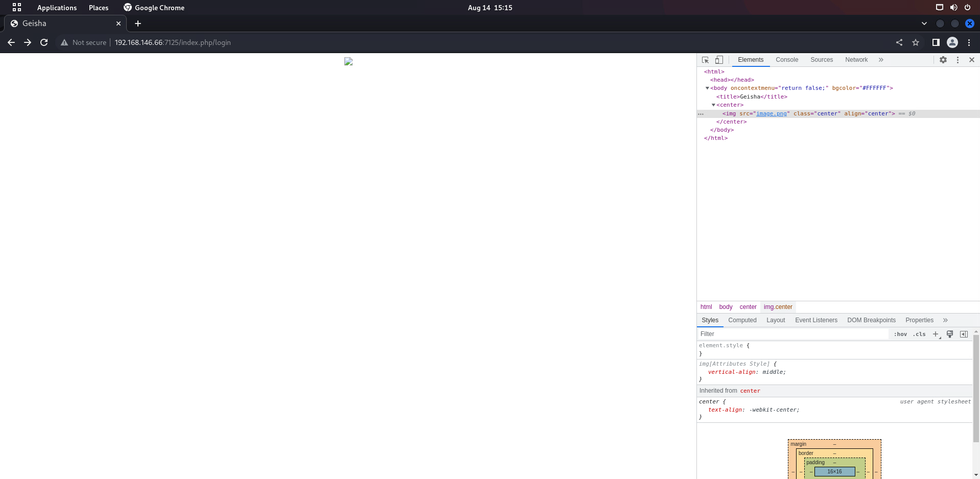This screenshot has height=479, width=980.
Task: Open the Places menu
Action: click(x=99, y=8)
